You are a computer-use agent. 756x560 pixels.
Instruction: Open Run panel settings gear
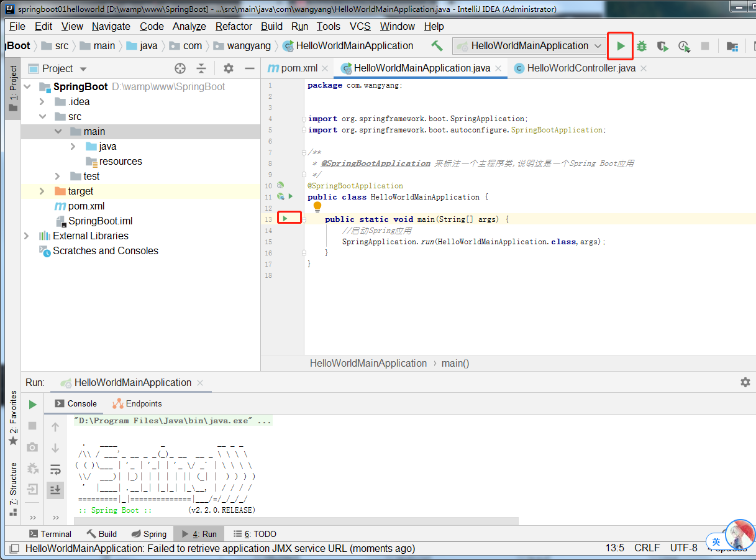[745, 382]
